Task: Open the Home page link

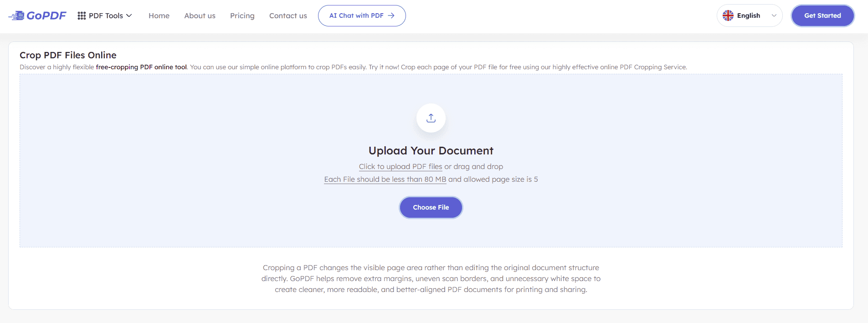Action: (159, 15)
